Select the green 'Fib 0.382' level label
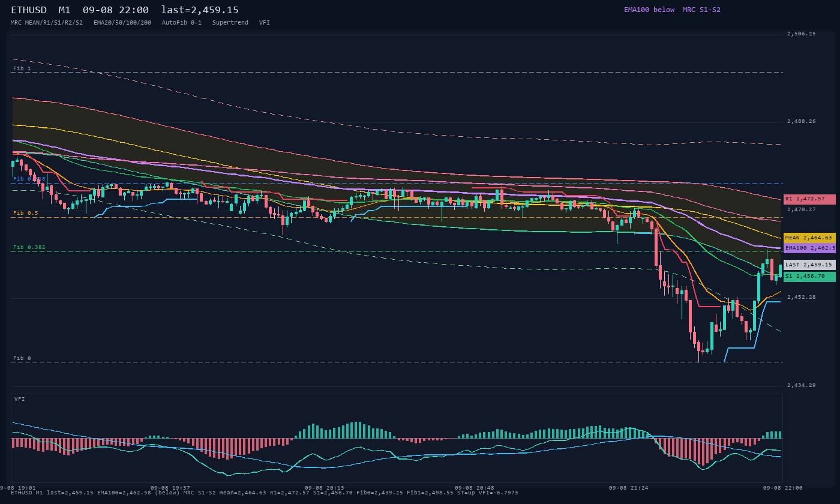 [29, 247]
